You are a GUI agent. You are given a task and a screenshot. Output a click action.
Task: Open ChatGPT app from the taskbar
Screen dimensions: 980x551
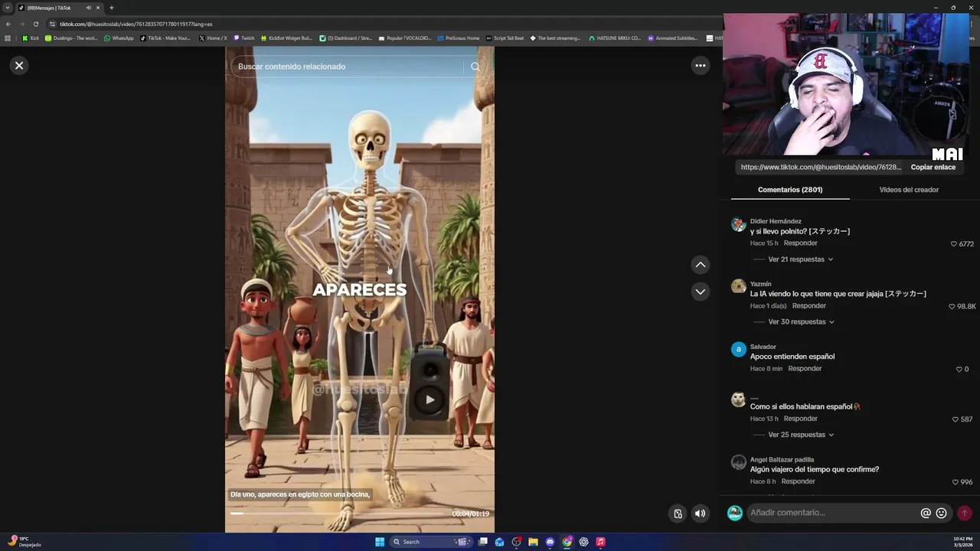tap(583, 542)
